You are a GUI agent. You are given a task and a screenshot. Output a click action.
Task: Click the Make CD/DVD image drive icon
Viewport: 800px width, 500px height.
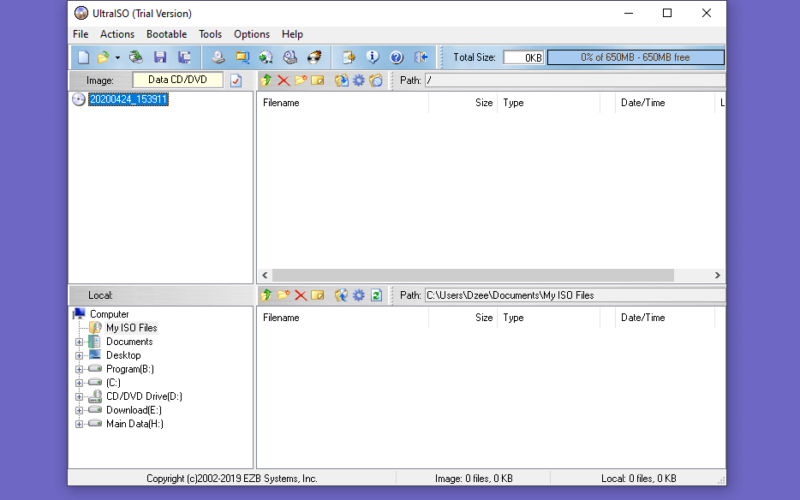[x=218, y=57]
